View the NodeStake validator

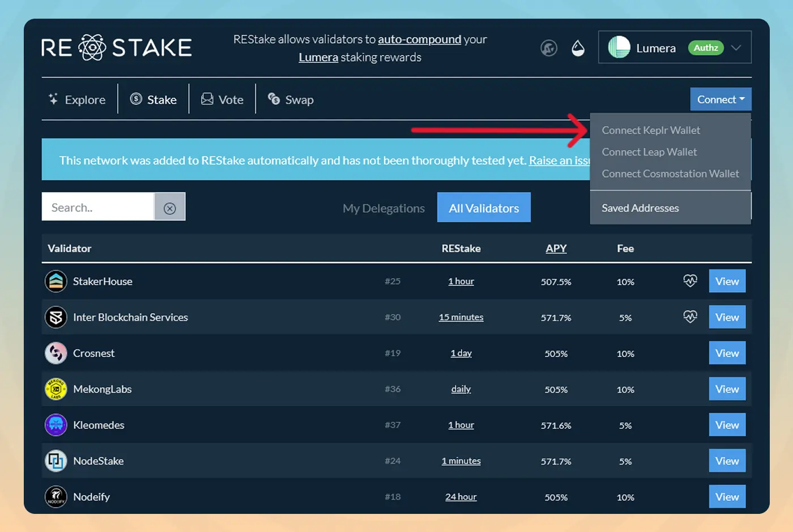(x=727, y=461)
